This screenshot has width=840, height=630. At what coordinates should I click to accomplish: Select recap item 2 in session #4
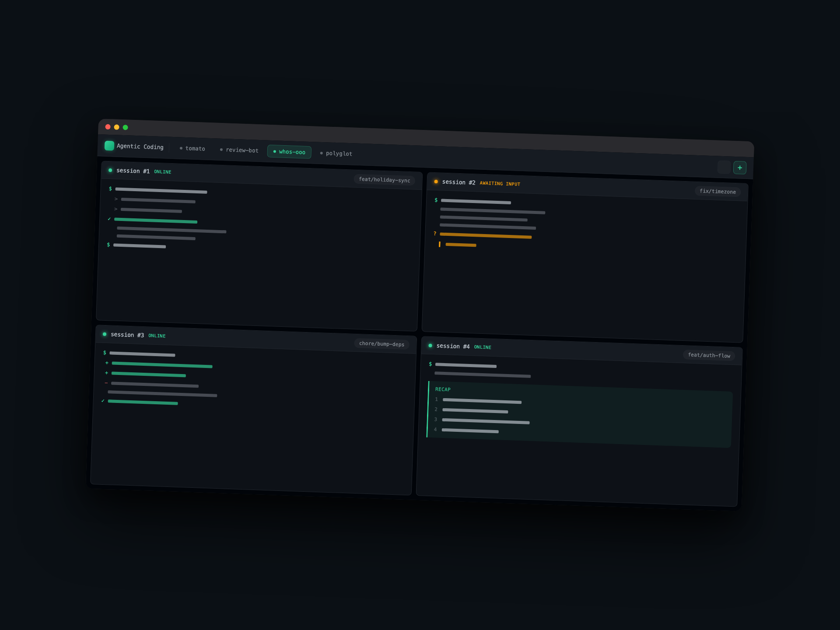[471, 410]
